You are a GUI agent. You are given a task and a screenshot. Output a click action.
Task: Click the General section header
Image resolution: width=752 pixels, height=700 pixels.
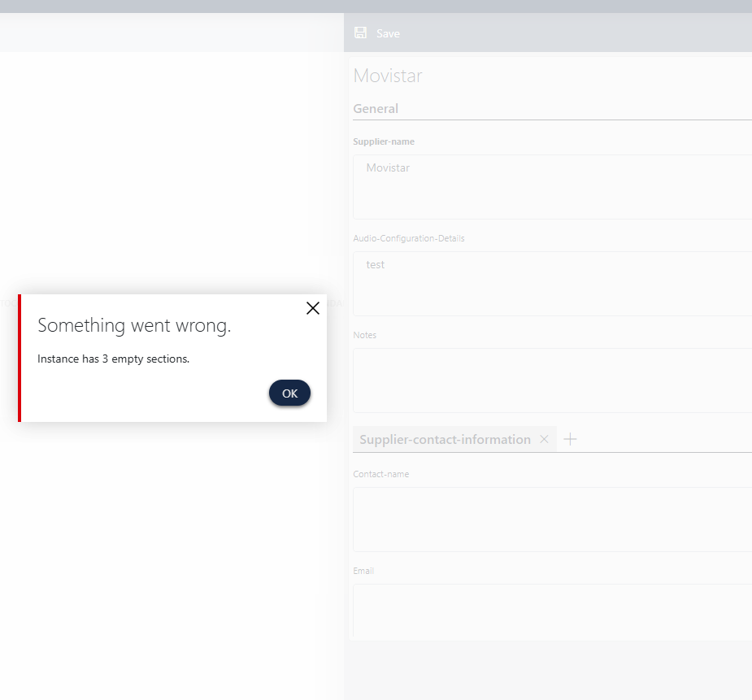click(x=376, y=109)
